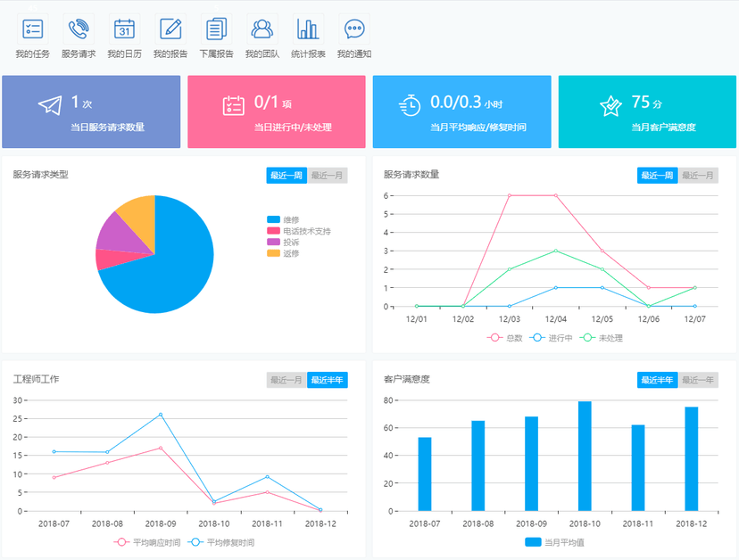Image resolution: width=739 pixels, height=560 pixels.
Task: Open 下属报告 documents icon
Action: [216, 29]
